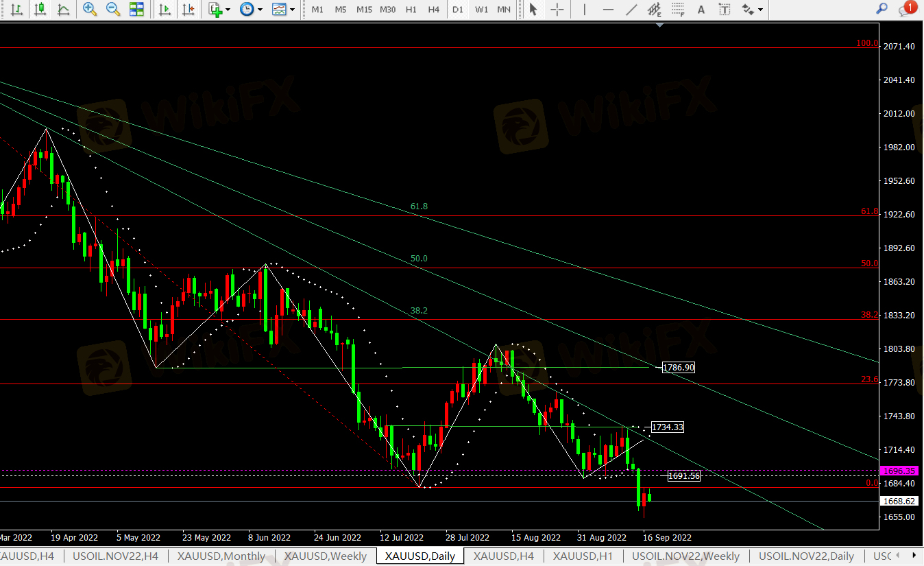The image size is (924, 566).
Task: Open the templates dropdown
Action: (283, 10)
